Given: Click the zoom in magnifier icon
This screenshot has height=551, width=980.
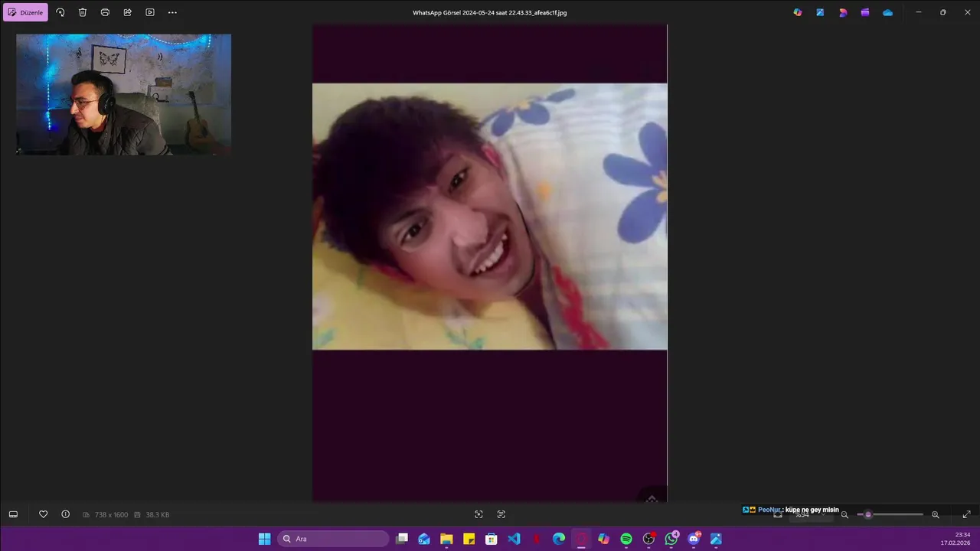Looking at the screenshot, I should (x=935, y=515).
